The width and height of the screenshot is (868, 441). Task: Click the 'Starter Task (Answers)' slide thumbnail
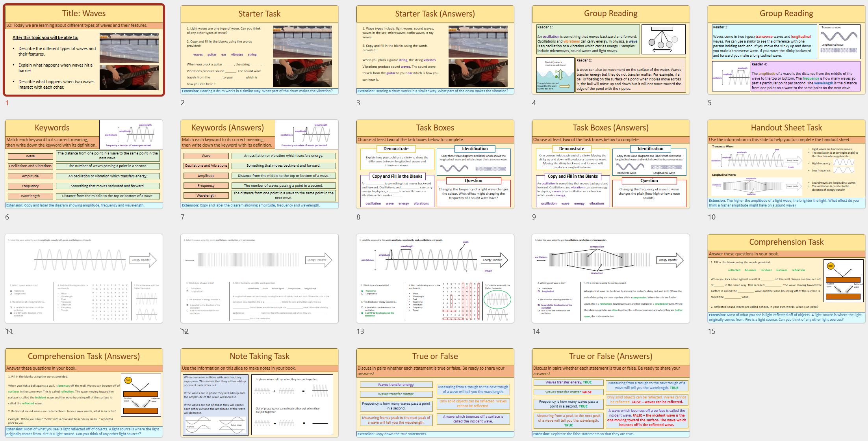pos(435,50)
